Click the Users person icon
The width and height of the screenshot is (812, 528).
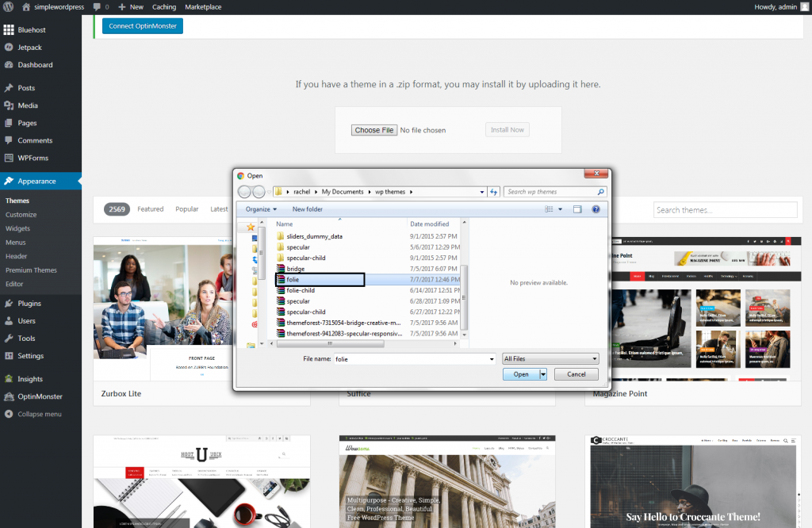[9, 321]
